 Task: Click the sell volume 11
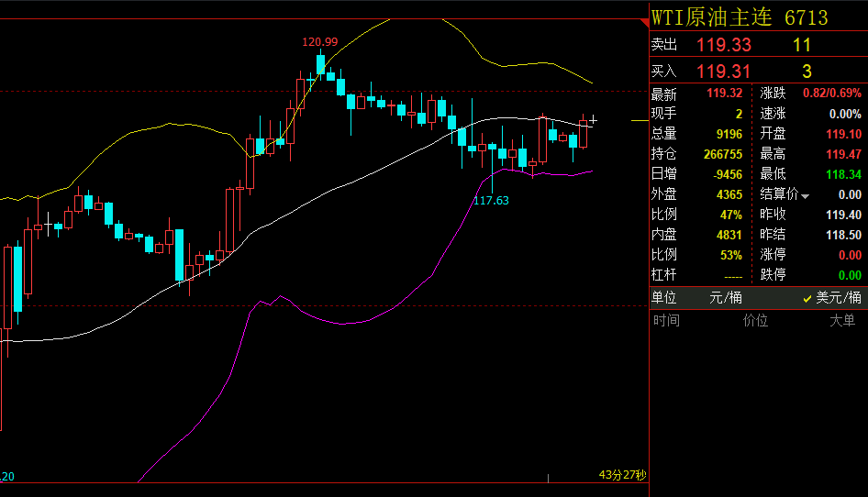click(x=802, y=45)
